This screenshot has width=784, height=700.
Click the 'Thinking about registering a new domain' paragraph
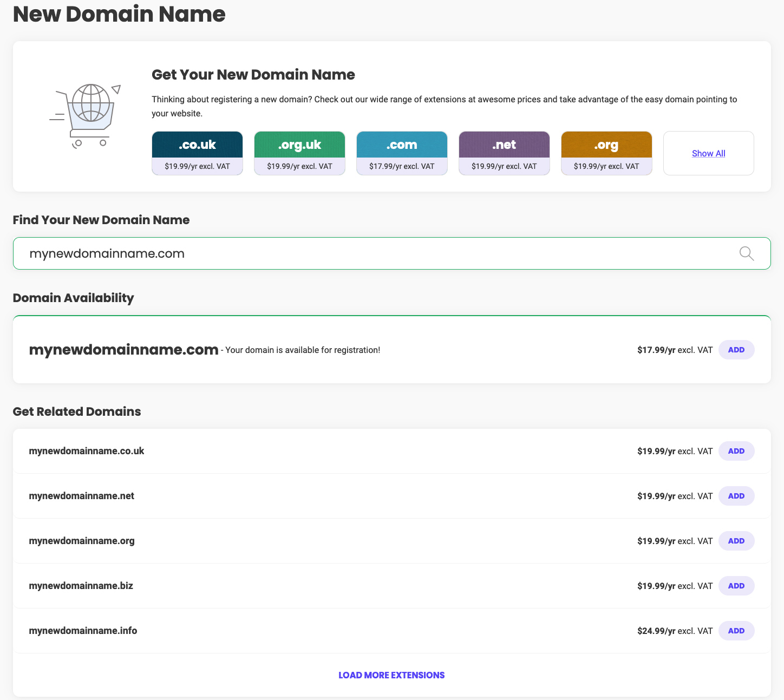click(445, 106)
